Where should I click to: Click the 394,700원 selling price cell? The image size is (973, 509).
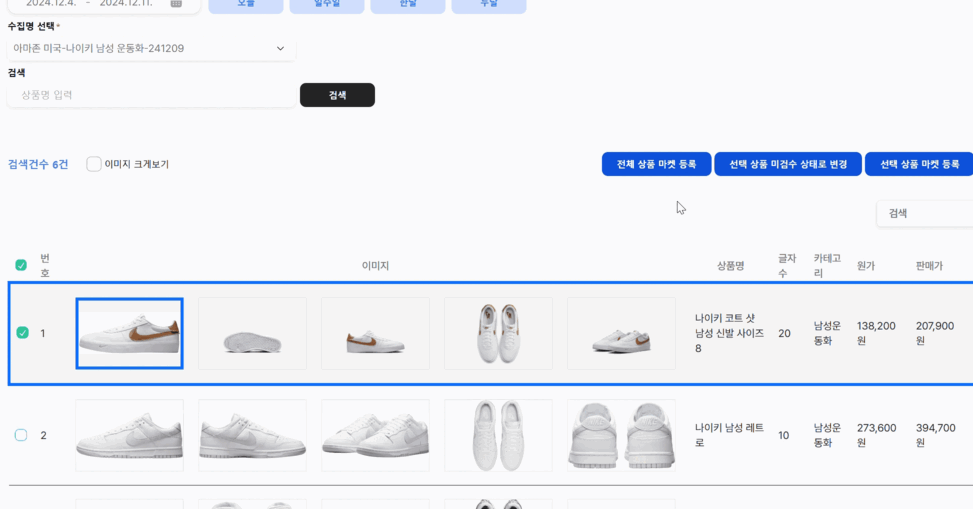[x=935, y=435]
